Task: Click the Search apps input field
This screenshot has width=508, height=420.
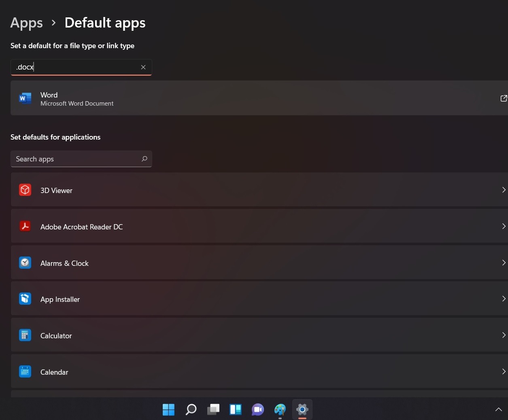Action: [x=73, y=159]
